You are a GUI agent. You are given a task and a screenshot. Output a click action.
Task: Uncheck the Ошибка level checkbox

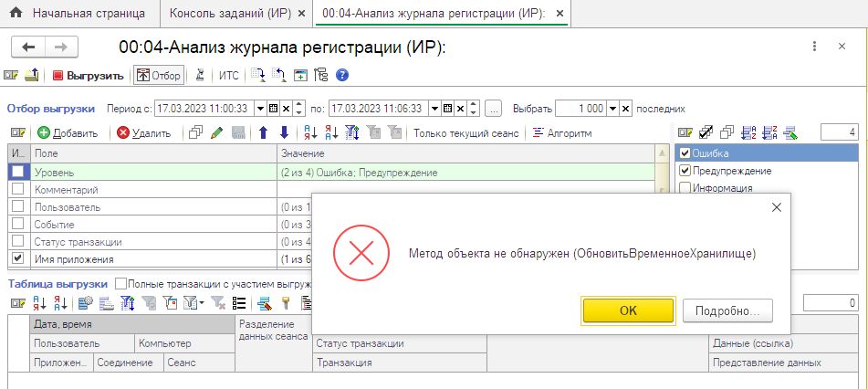(685, 153)
